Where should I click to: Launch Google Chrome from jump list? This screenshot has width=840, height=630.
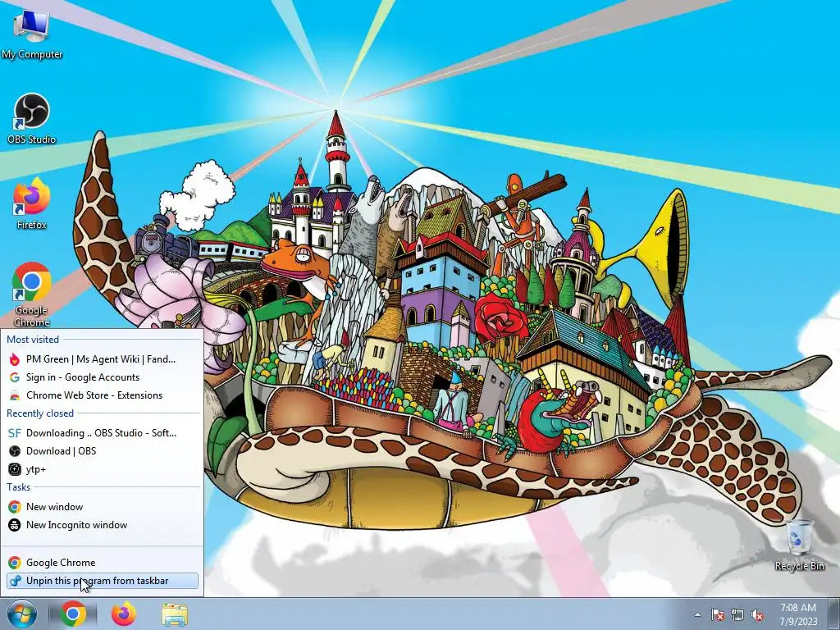coord(102,563)
